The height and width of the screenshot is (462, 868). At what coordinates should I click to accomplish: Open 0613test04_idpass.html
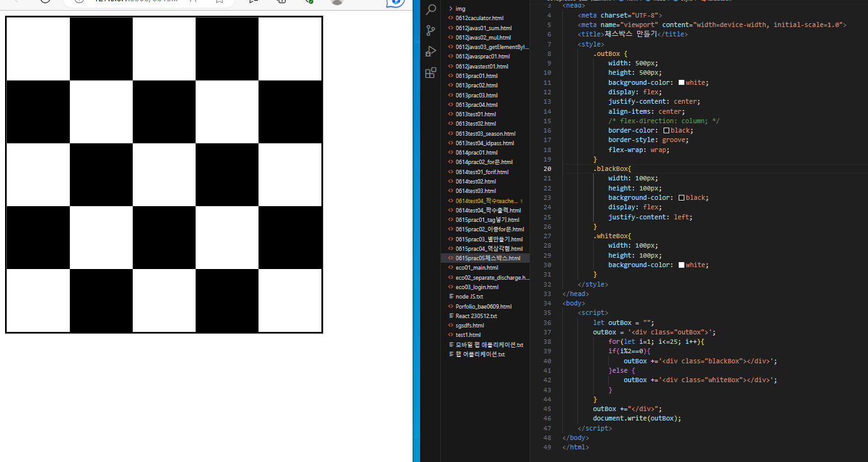click(484, 143)
